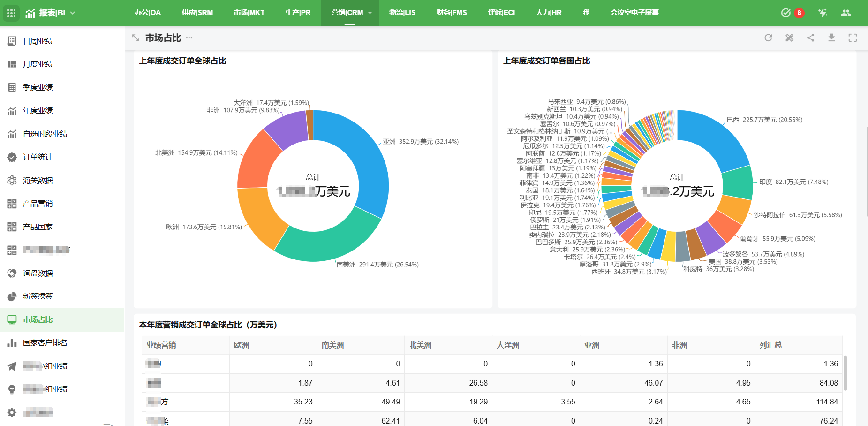Go to the 市场|MKT tab

(x=249, y=13)
